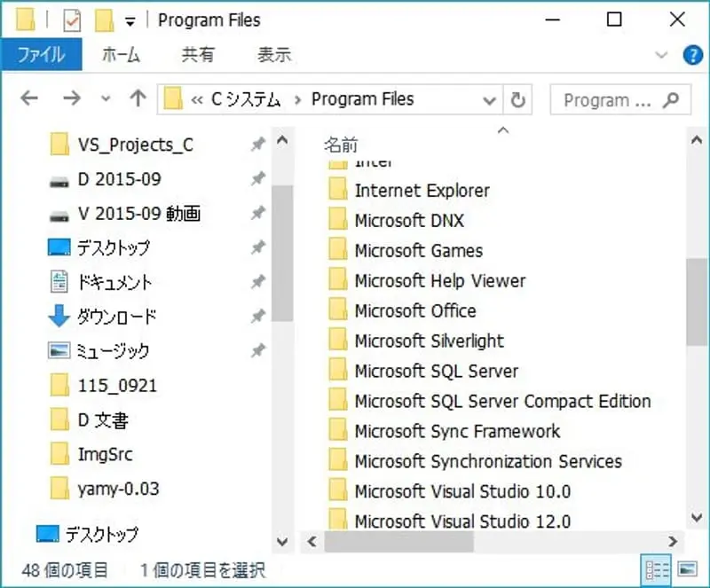Screen dimensions: 710x588
Task: Click the pin icon beside ミュージック
Action: pyautogui.click(x=257, y=350)
